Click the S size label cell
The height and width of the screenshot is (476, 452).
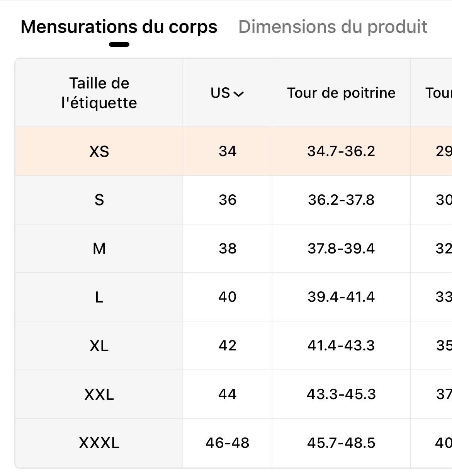point(99,200)
